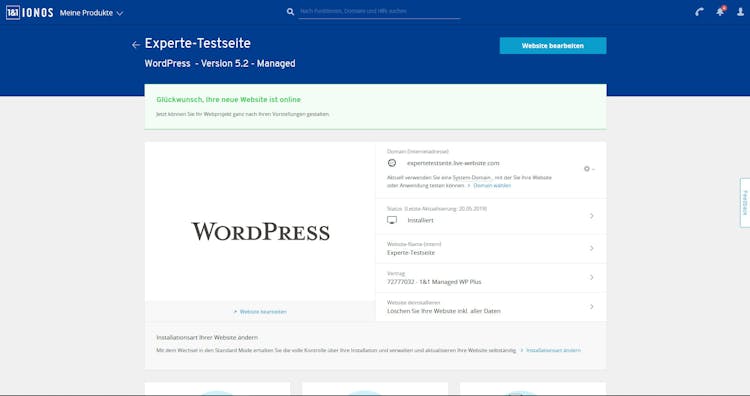
Task: Open the user account icon
Action: tap(740, 12)
